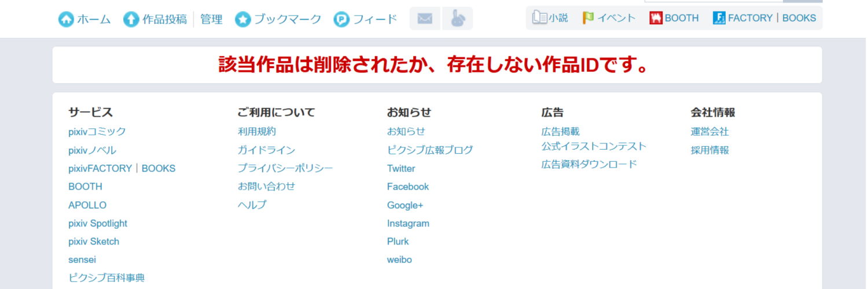Screen dimensions: 868x289
Task: Open 作品投稿 in the navigation bar
Action: point(165,19)
